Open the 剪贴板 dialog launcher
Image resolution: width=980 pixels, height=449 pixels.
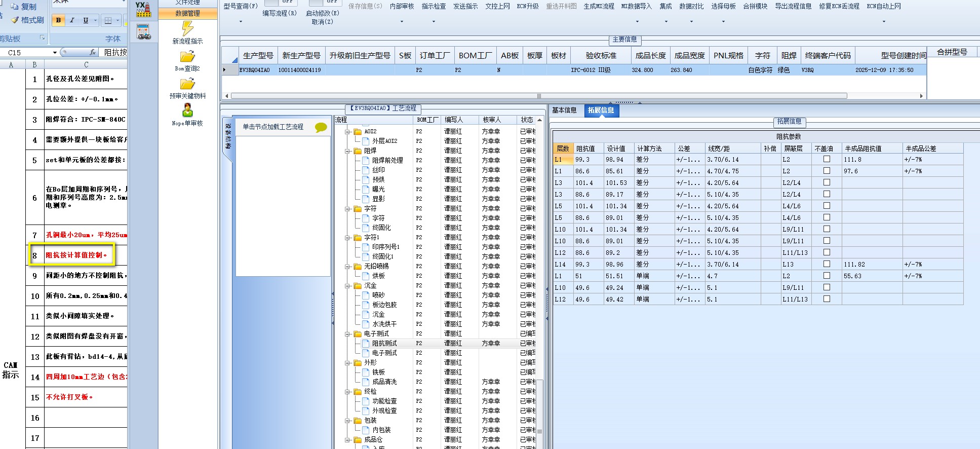point(43,38)
